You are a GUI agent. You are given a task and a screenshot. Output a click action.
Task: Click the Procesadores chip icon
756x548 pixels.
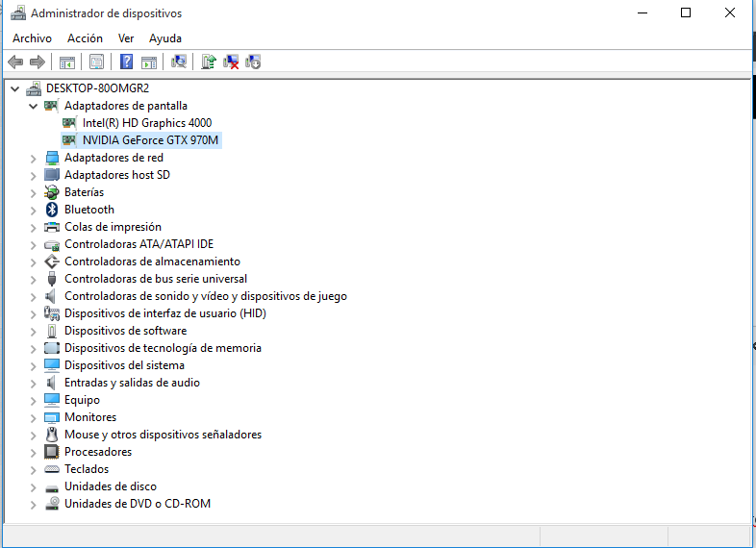[52, 452]
